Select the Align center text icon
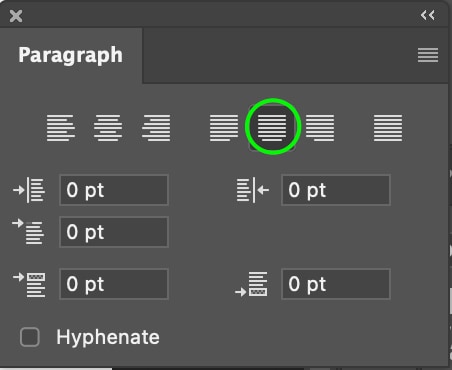Image resolution: width=452 pixels, height=370 pixels. point(108,128)
